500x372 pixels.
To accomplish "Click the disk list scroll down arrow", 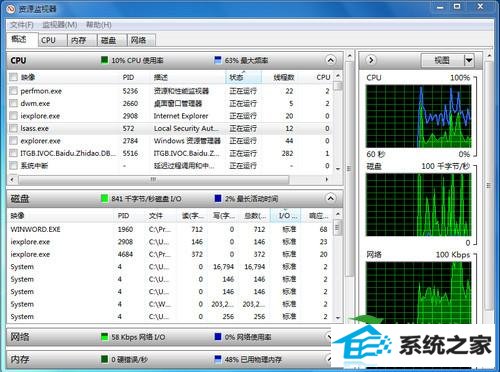I will click(338, 318).
